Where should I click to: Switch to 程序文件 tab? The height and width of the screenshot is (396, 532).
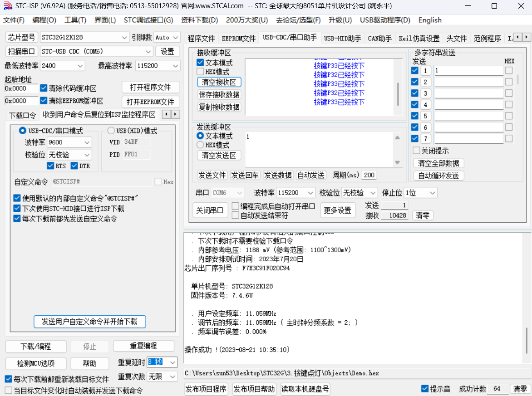tap(201, 38)
